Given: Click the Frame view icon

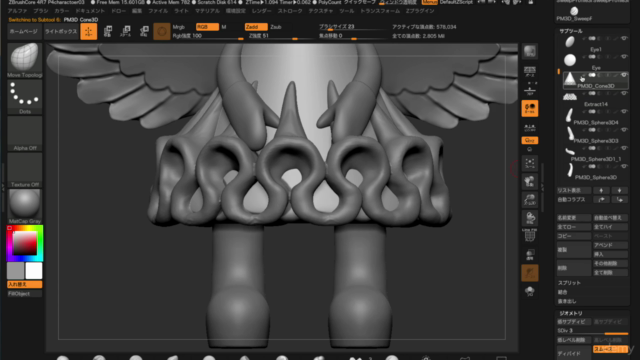Looking at the screenshot, I should pos(530,163).
